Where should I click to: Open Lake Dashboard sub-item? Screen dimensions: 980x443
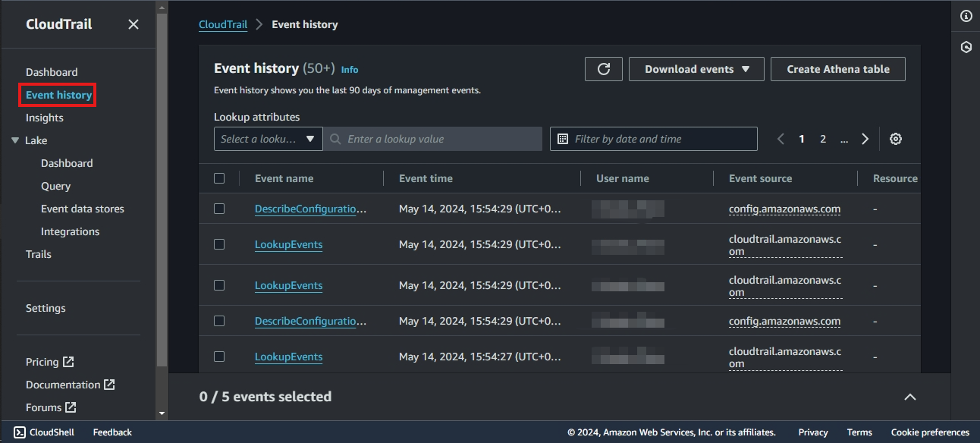pos(67,163)
